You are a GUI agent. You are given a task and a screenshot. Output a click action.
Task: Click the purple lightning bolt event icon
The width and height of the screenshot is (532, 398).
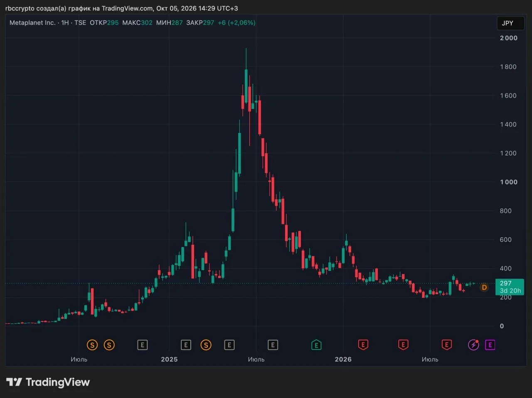473,345
